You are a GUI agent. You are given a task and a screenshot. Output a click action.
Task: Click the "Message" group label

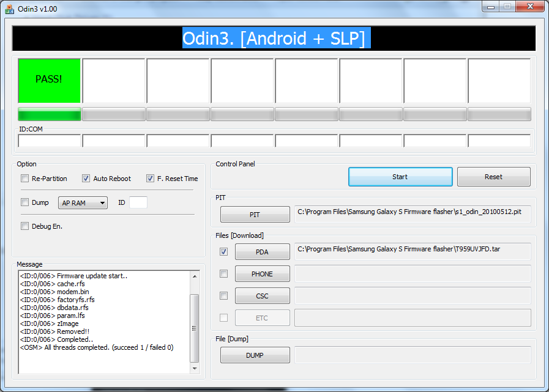(x=29, y=264)
